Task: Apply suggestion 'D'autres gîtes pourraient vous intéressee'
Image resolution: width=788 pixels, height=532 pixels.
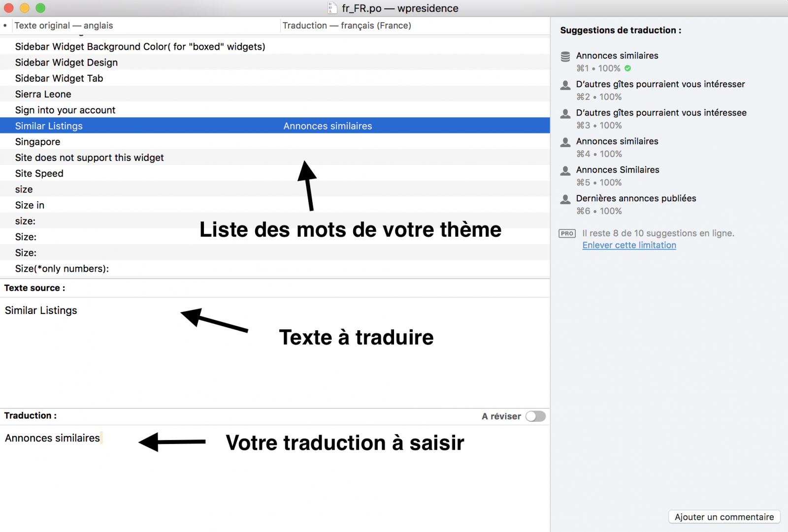Action: 661,119
